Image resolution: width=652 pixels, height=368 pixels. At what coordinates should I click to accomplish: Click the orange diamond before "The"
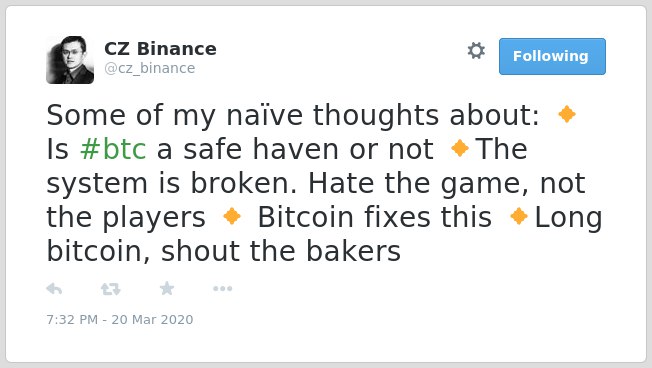pyautogui.click(x=460, y=148)
